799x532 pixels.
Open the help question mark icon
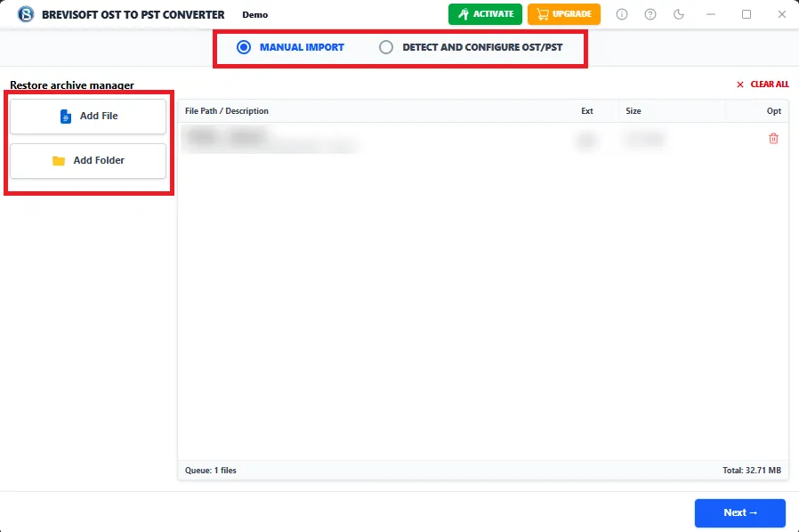[650, 14]
